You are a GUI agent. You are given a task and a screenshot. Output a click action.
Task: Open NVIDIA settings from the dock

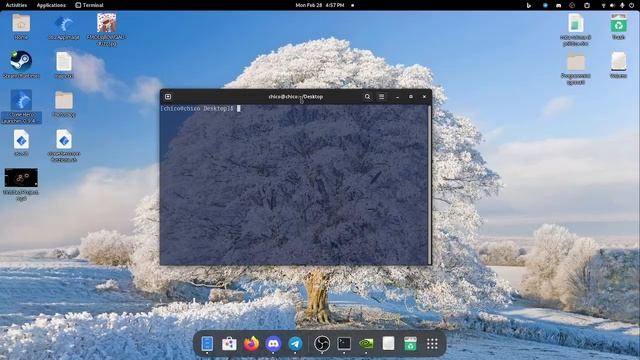[x=366, y=344]
